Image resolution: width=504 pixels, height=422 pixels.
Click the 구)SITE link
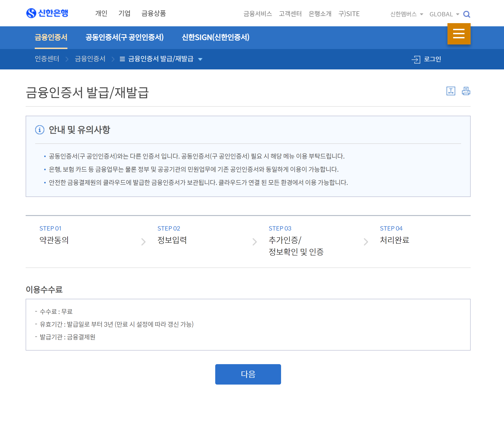coord(349,14)
